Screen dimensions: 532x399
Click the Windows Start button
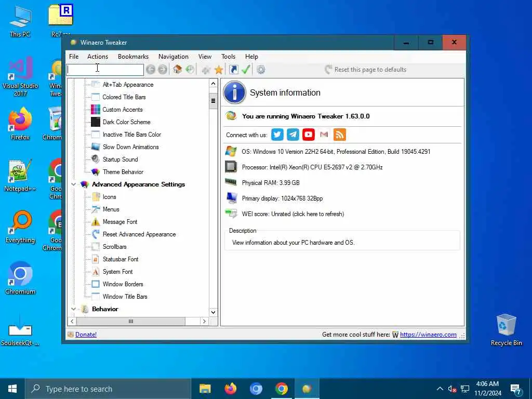tap(12, 389)
